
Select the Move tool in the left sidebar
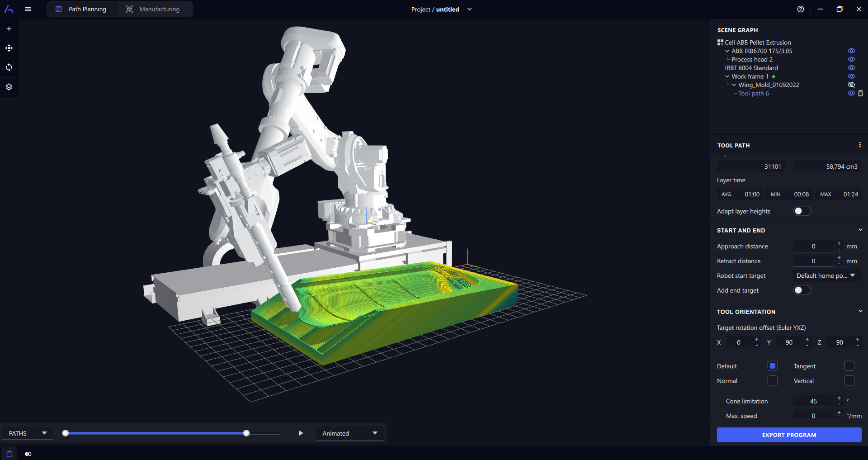pos(9,48)
